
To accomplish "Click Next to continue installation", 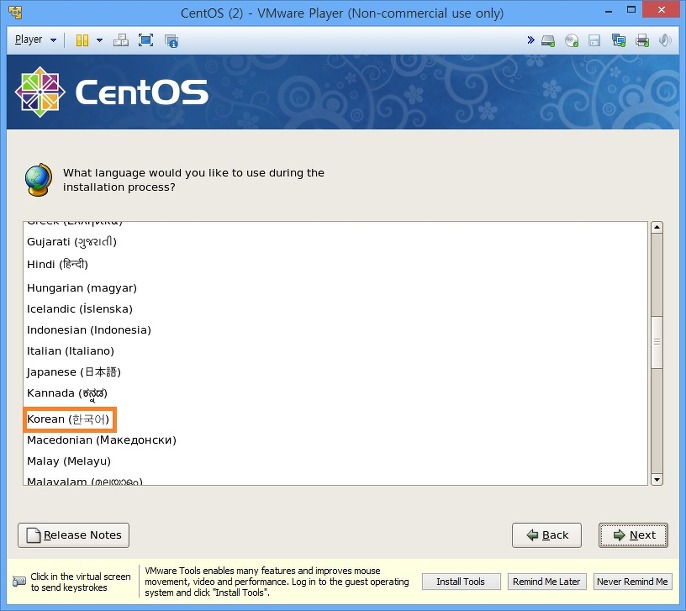I will coord(633,535).
